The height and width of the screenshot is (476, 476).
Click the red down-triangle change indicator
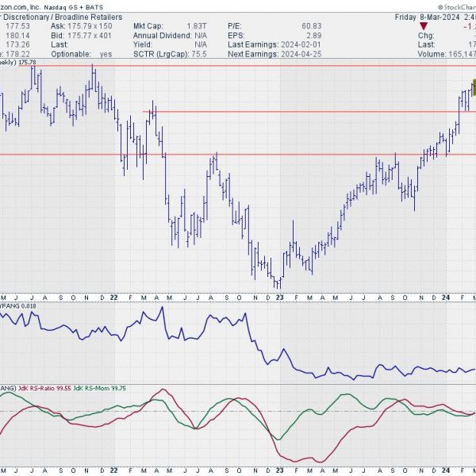click(424, 26)
